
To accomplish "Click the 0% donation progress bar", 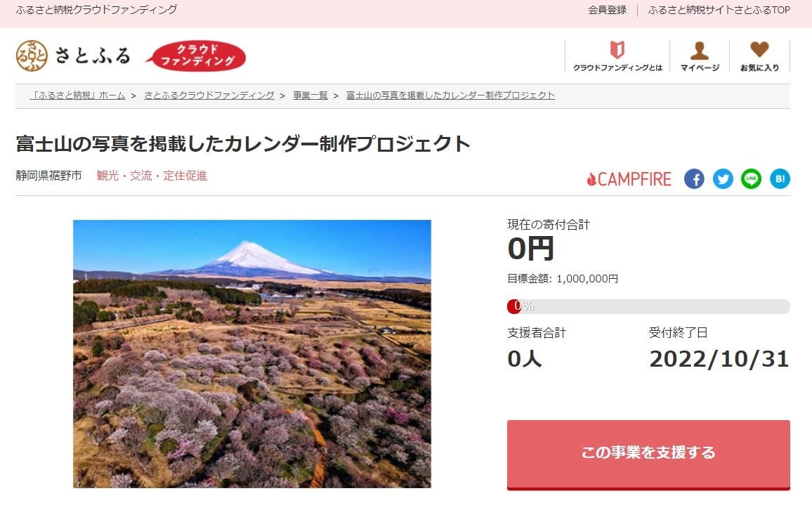I will (x=648, y=306).
